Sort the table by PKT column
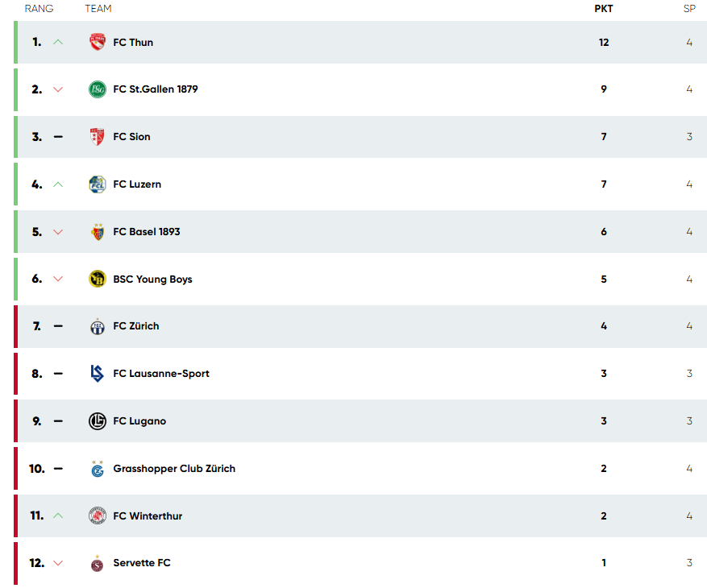 click(x=603, y=9)
